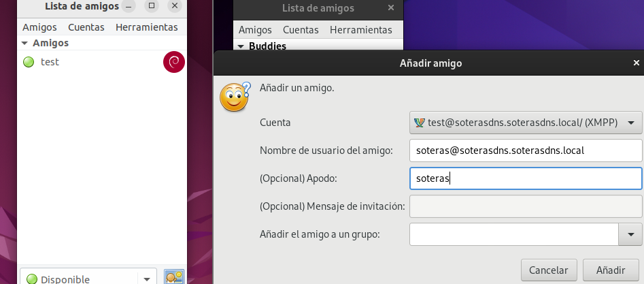Image resolution: width=644 pixels, height=284 pixels.
Task: Click the XMPP protocol icon in Cuenta selector
Action: (x=419, y=123)
